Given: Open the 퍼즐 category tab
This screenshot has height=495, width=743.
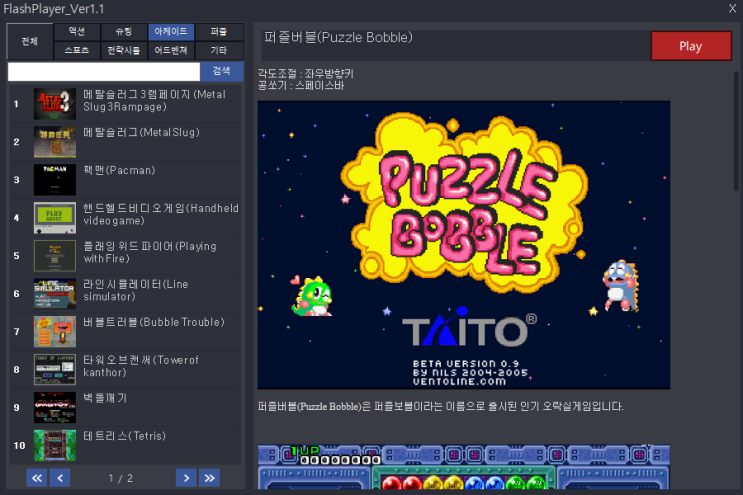Looking at the screenshot, I should [219, 32].
